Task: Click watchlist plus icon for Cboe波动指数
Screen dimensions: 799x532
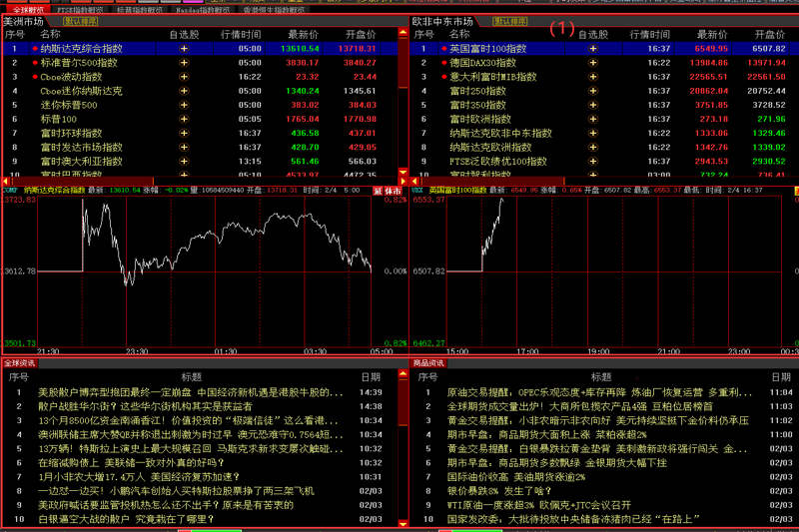Action: click(184, 76)
